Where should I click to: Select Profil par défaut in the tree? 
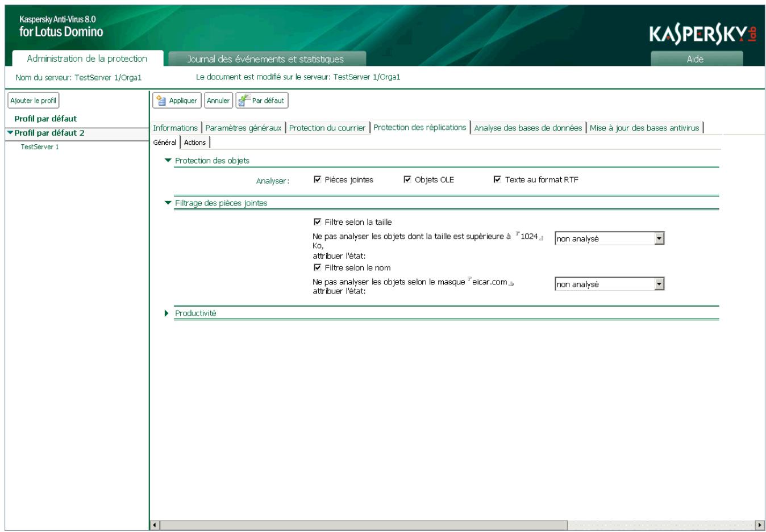click(45, 119)
